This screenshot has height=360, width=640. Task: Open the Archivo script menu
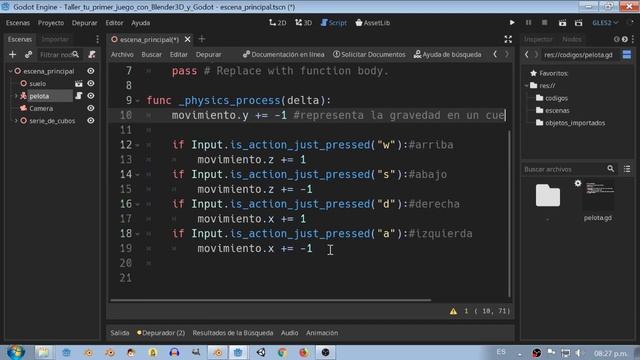pyautogui.click(x=122, y=54)
